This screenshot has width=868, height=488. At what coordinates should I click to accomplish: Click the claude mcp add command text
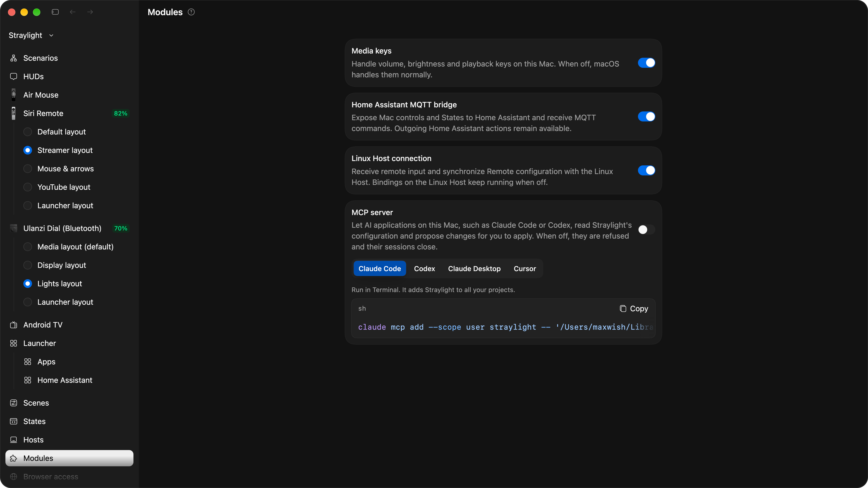pyautogui.click(x=505, y=327)
